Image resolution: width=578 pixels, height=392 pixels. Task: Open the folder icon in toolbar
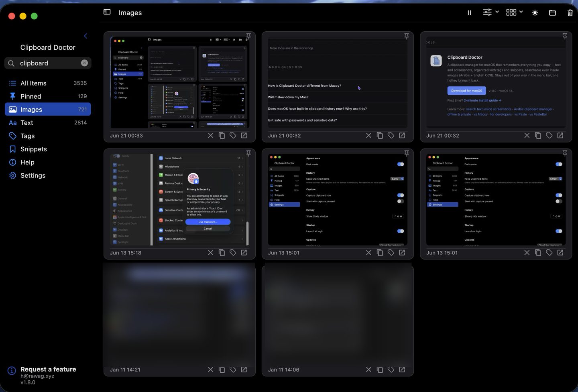552,13
